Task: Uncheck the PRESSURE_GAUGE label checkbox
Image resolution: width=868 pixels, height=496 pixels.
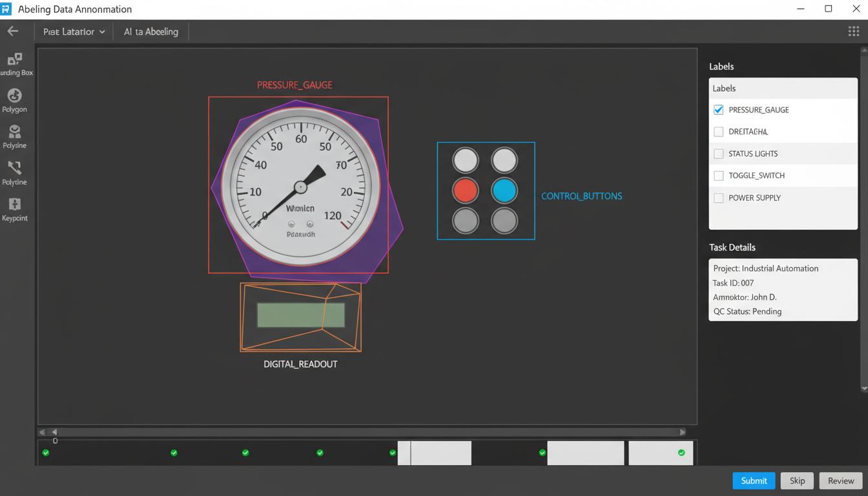Action: pyautogui.click(x=718, y=110)
